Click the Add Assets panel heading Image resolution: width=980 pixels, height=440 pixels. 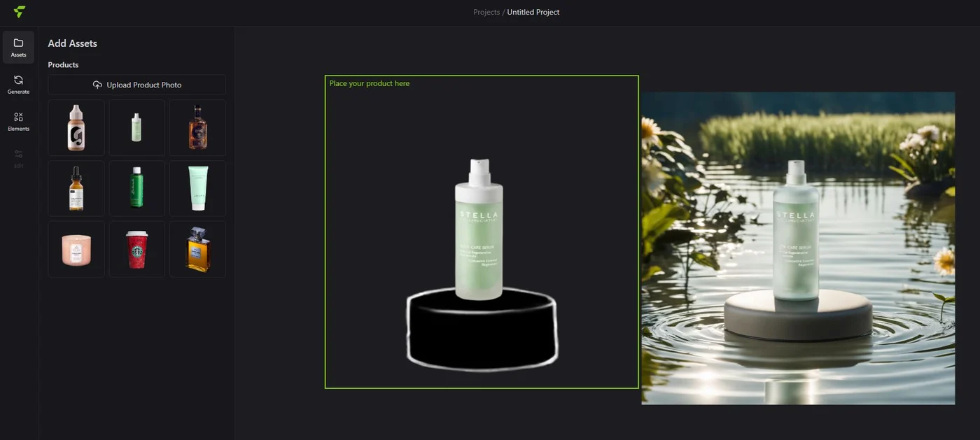coord(72,43)
